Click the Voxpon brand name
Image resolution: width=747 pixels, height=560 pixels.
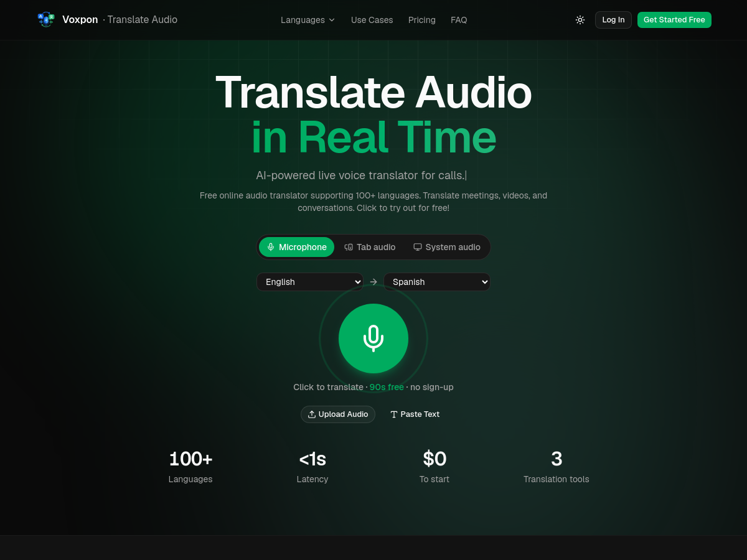pyautogui.click(x=80, y=20)
